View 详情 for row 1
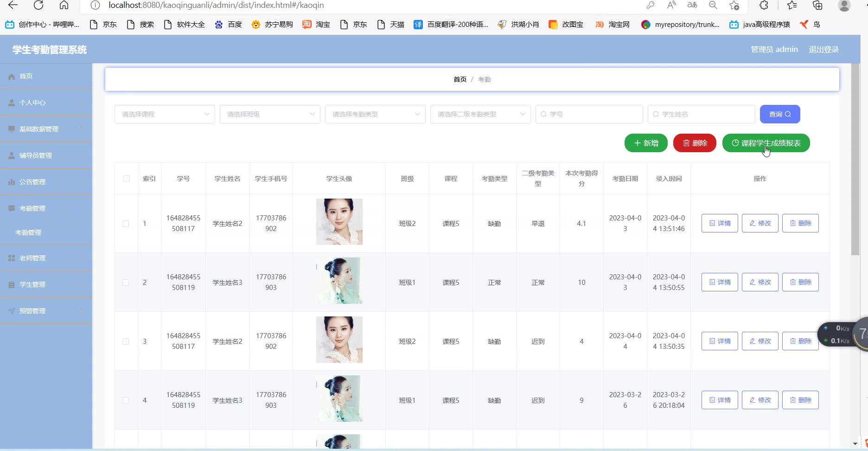The height and width of the screenshot is (451, 868). pyautogui.click(x=720, y=223)
